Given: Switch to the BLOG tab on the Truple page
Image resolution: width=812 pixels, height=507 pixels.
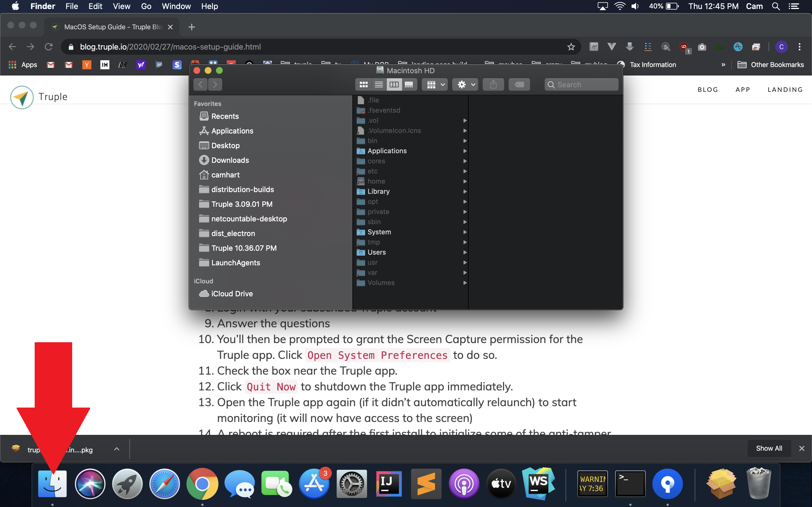Looking at the screenshot, I should pyautogui.click(x=708, y=89).
